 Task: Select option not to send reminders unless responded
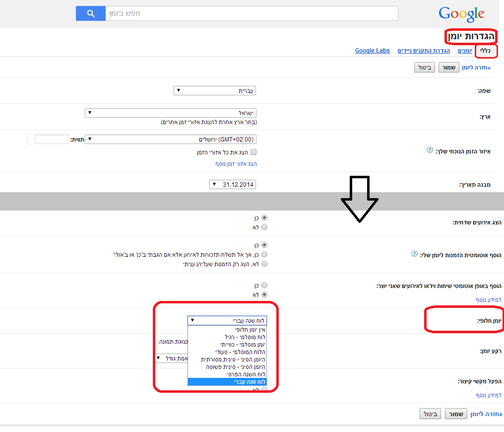click(x=264, y=254)
